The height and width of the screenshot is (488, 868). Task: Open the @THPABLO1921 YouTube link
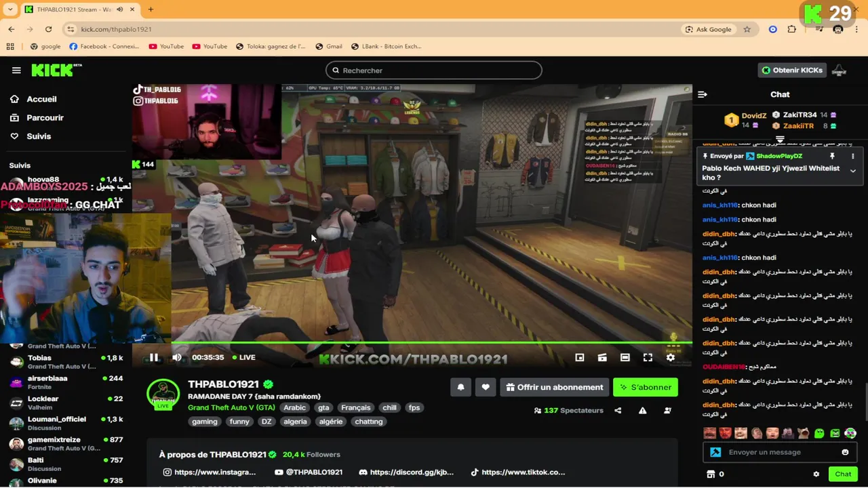tap(309, 472)
